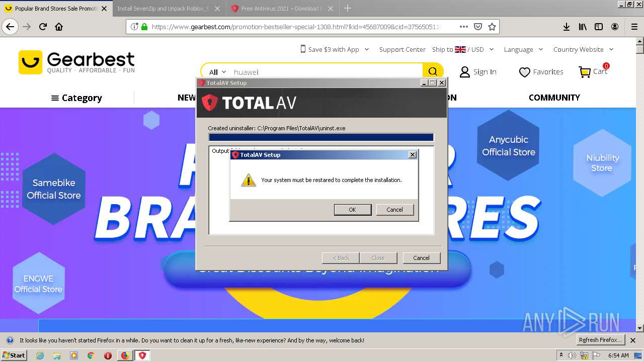Open the COMMUNITY menu item
Screen dimensions: 644x362
pyautogui.click(x=554, y=98)
